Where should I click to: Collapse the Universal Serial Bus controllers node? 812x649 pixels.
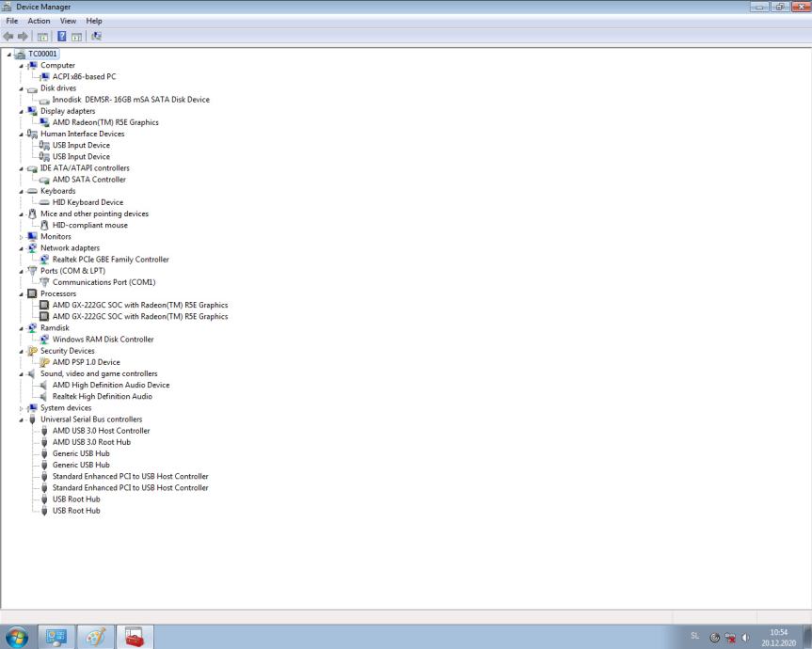[x=22, y=419]
